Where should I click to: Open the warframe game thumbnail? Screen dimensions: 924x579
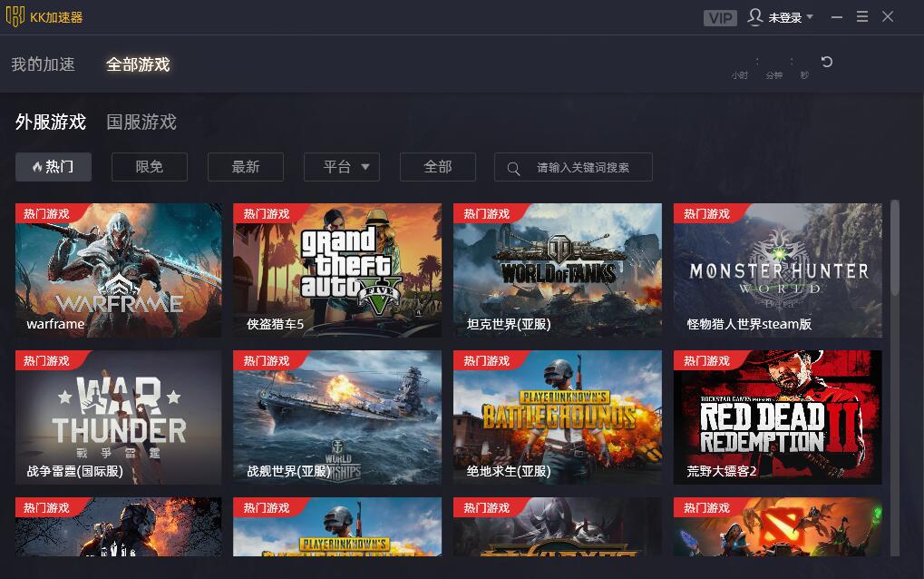(x=117, y=268)
